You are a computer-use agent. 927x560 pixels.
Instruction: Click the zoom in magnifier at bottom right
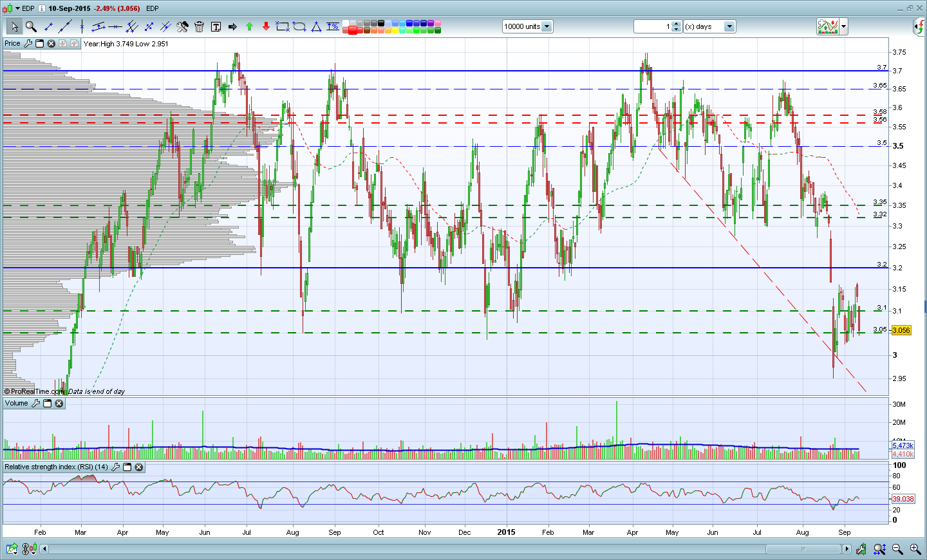pos(915,549)
